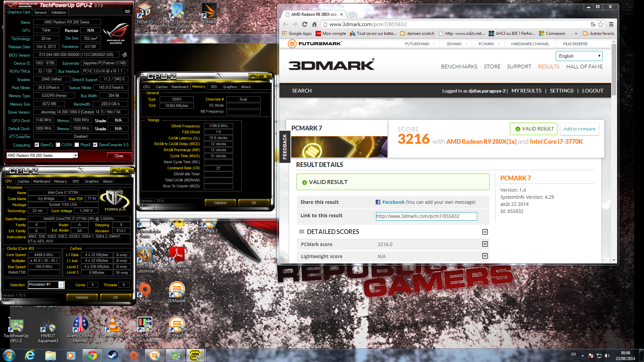Open Steam from the taskbar

click(x=113, y=355)
